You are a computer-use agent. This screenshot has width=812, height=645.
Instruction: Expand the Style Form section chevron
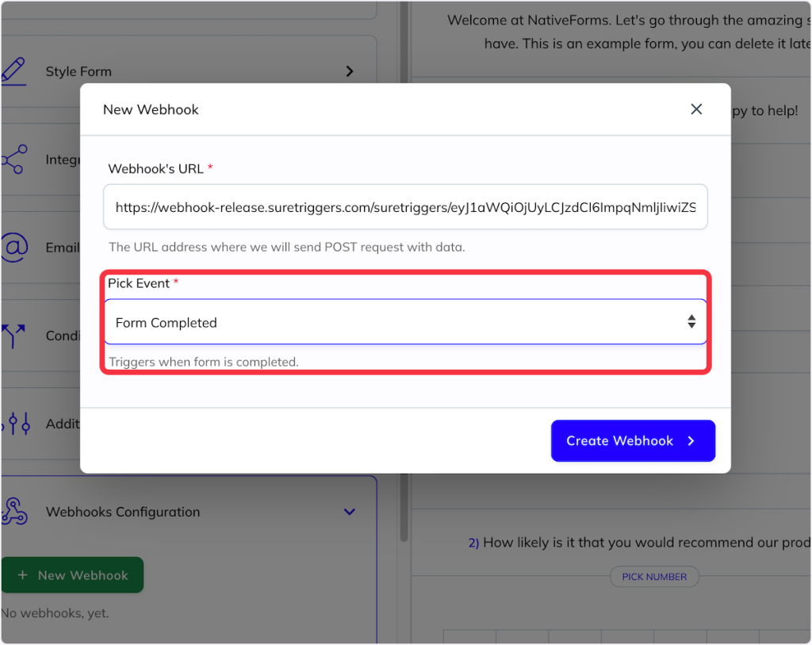[x=350, y=71]
